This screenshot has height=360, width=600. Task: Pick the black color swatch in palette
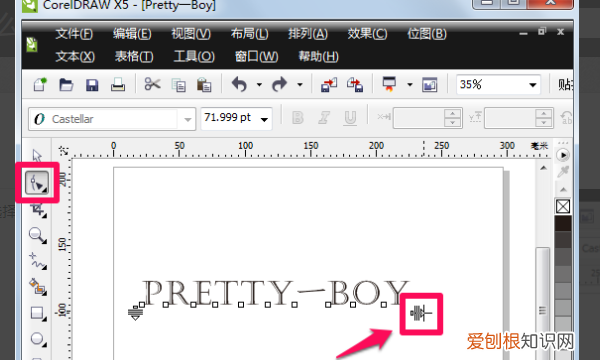point(563,223)
